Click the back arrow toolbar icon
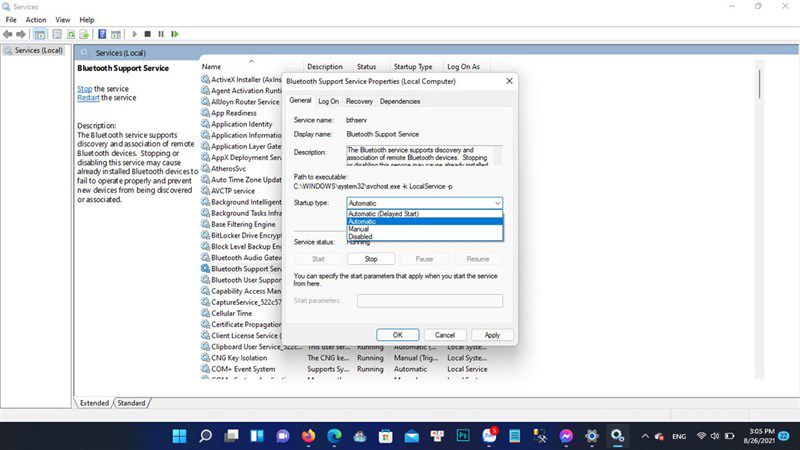Screen dimensions: 800x450 pos(8,34)
